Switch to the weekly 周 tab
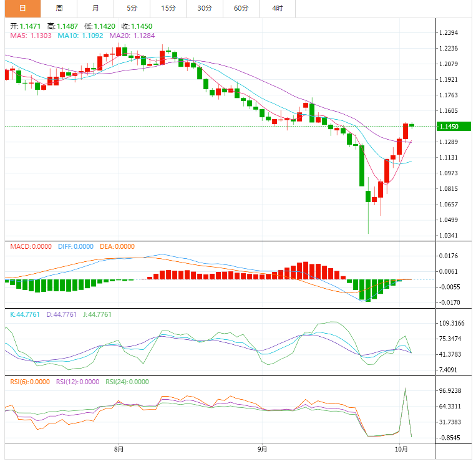The height and width of the screenshot is (464, 476). [59, 9]
